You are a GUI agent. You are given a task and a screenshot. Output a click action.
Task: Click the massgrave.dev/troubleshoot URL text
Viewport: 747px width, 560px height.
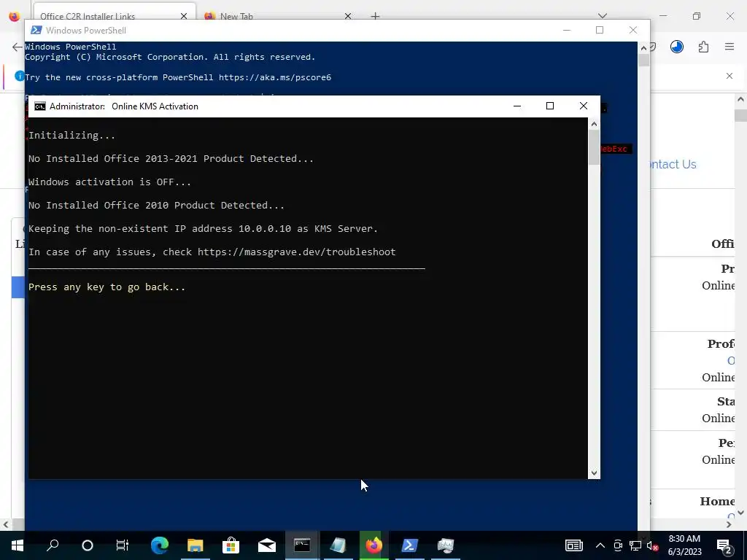point(296,252)
